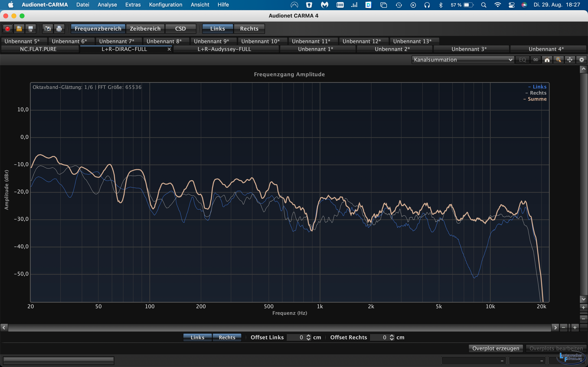Viewport: 588px width, 367px height.
Task: Click the Overplot erzeugen button
Action: 496,348
